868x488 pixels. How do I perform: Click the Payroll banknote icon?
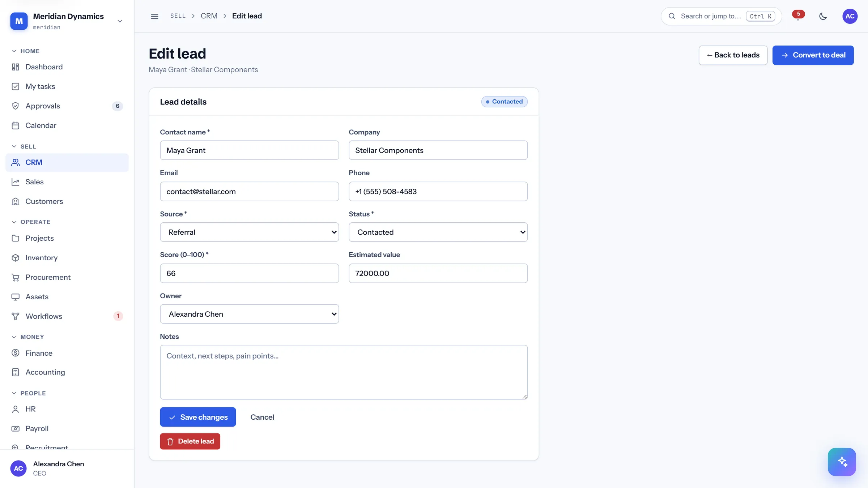(15, 429)
